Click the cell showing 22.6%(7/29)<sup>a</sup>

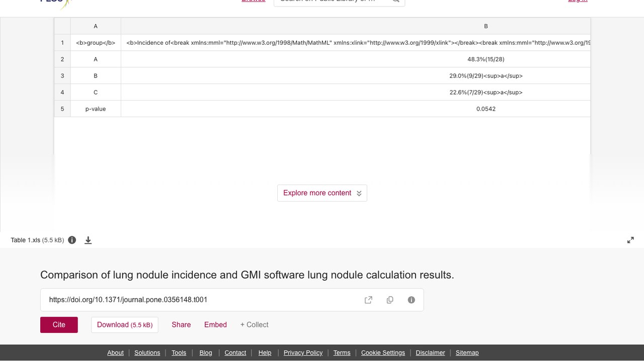coord(356,93)
